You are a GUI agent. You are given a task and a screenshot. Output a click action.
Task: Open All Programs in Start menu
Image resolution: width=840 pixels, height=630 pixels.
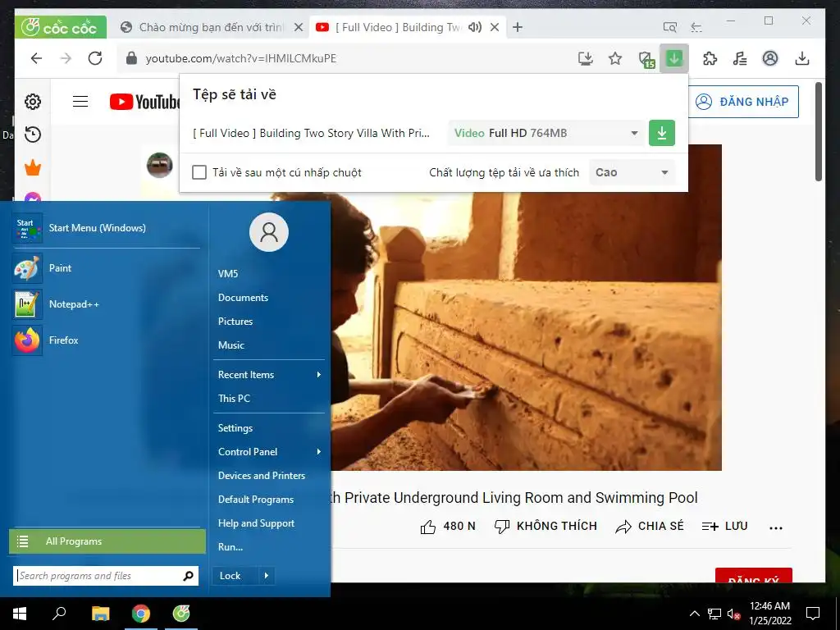[107, 541]
